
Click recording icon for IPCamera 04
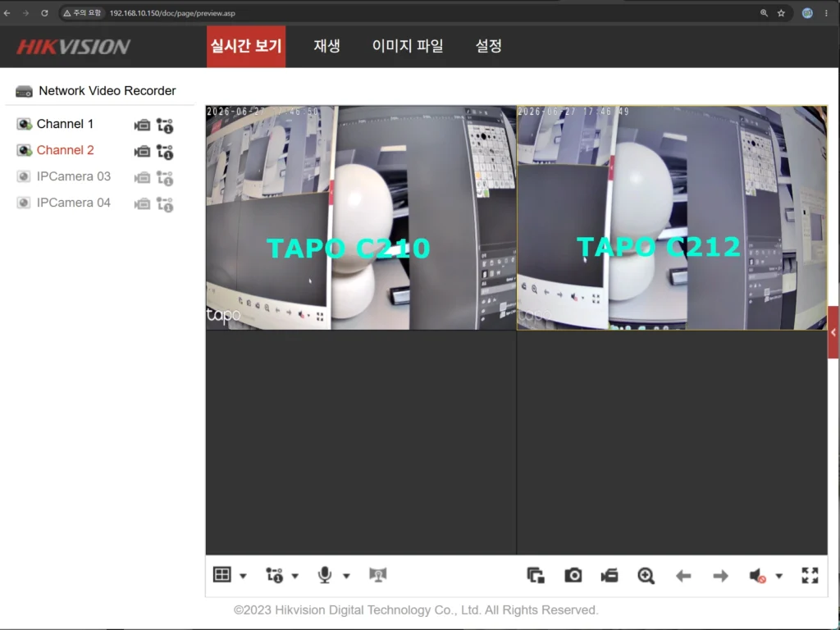pyautogui.click(x=142, y=203)
